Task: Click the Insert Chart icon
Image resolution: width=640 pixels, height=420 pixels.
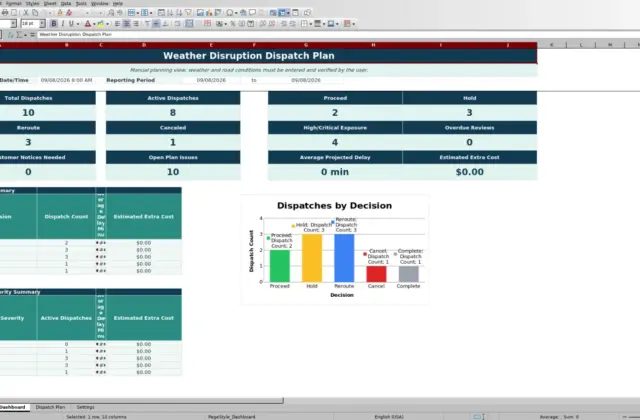Action: point(209,13)
